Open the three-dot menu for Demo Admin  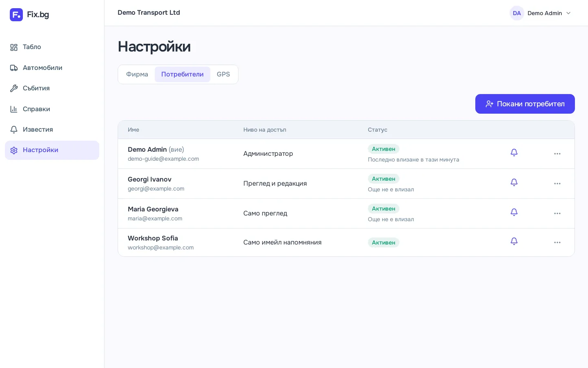click(x=557, y=154)
